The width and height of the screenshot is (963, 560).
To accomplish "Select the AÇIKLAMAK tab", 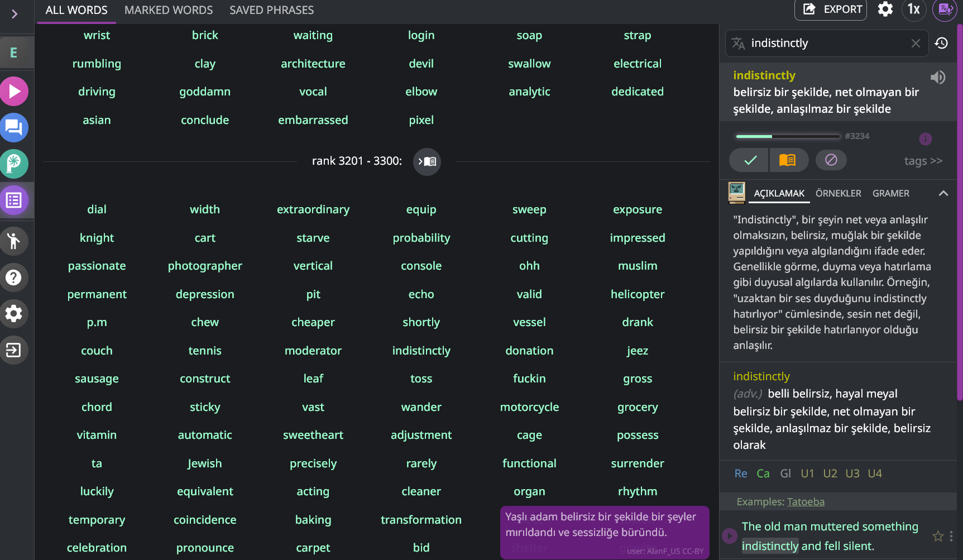I will [x=779, y=193].
